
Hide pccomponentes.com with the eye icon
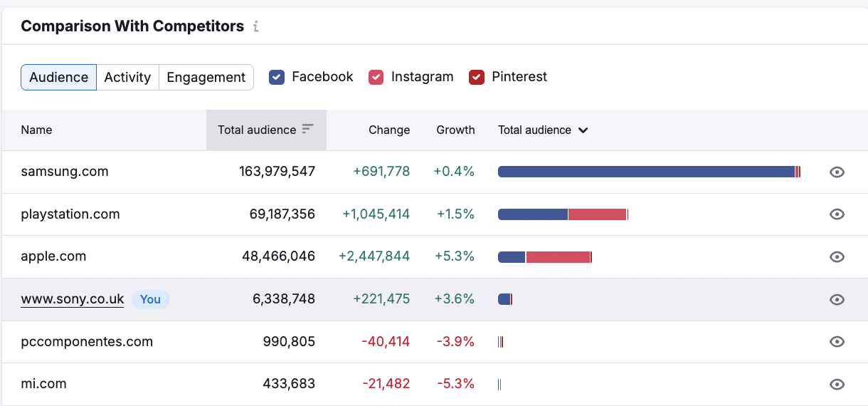pyautogui.click(x=837, y=342)
